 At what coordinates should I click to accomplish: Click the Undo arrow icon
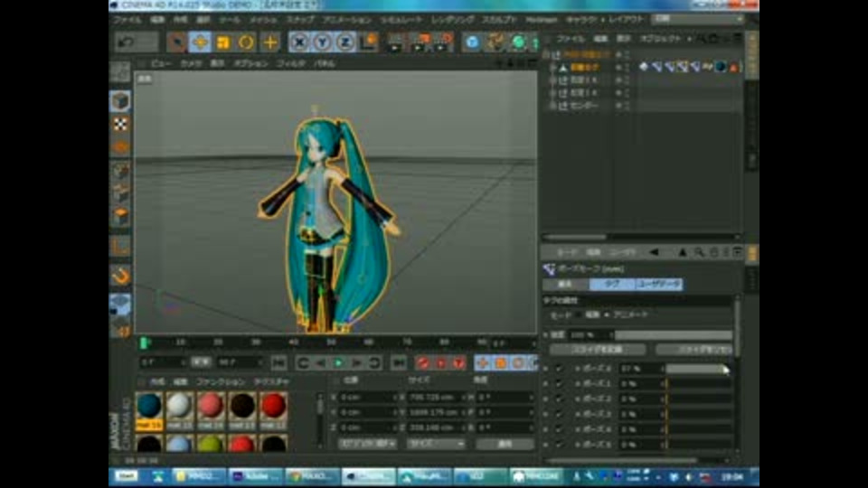tap(127, 42)
